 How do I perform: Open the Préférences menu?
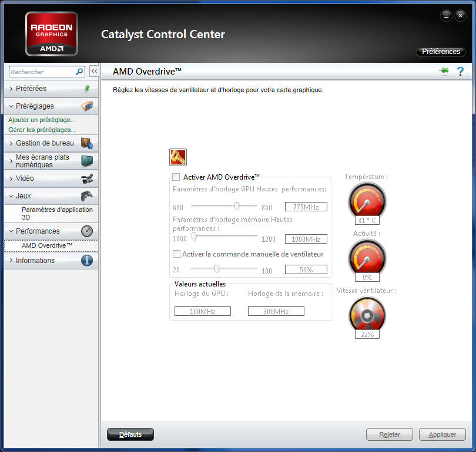tap(441, 52)
